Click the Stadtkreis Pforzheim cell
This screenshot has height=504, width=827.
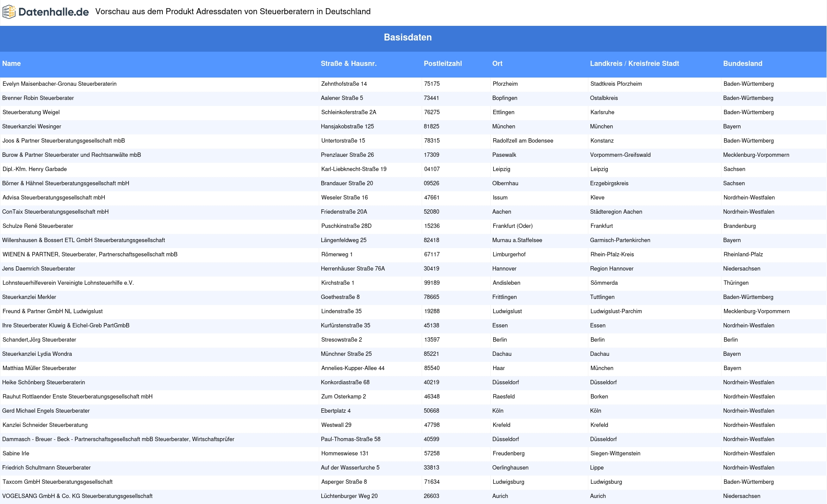(x=616, y=84)
